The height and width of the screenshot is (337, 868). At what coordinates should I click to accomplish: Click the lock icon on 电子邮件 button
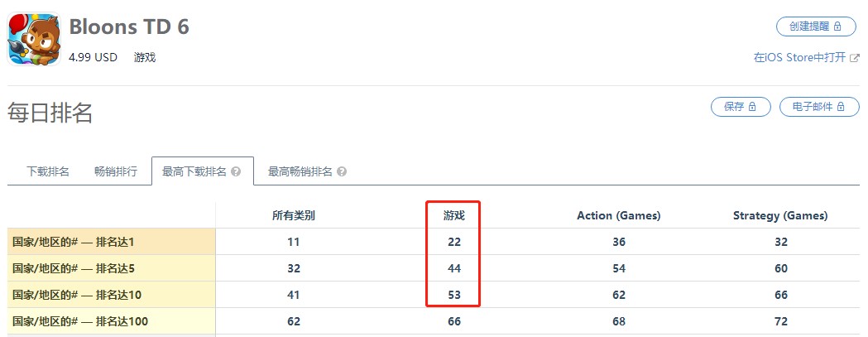pos(841,107)
